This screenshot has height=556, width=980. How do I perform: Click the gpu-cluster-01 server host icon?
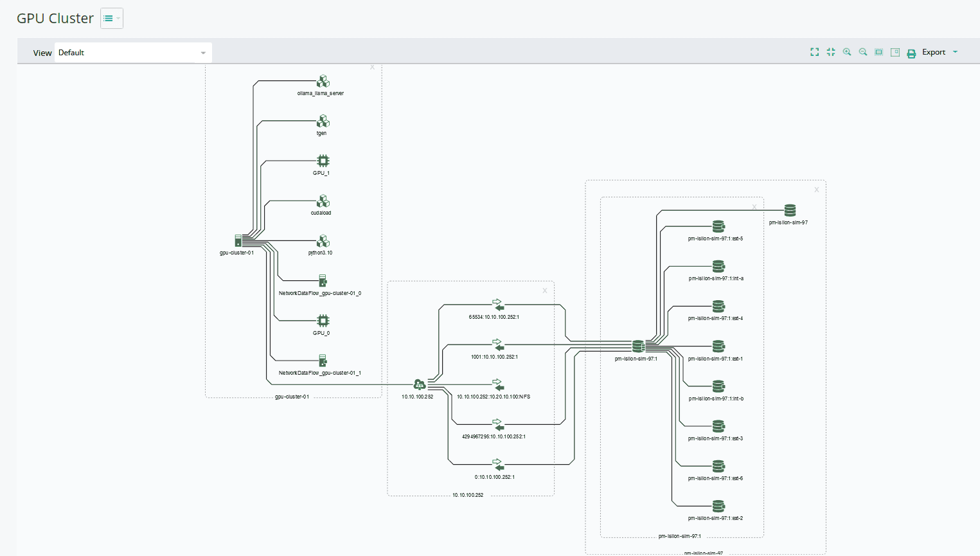click(x=238, y=241)
